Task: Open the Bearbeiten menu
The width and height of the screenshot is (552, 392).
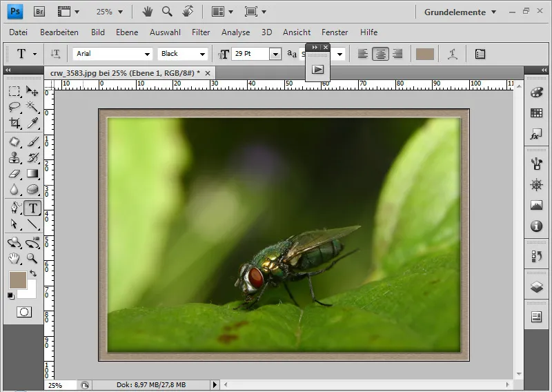Action: (59, 32)
